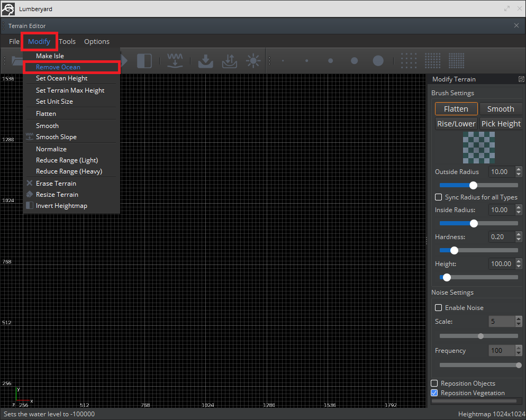Image resolution: width=526 pixels, height=420 pixels.
Task: Click the Invert Heightmap toolbar icon
Action: [144, 61]
